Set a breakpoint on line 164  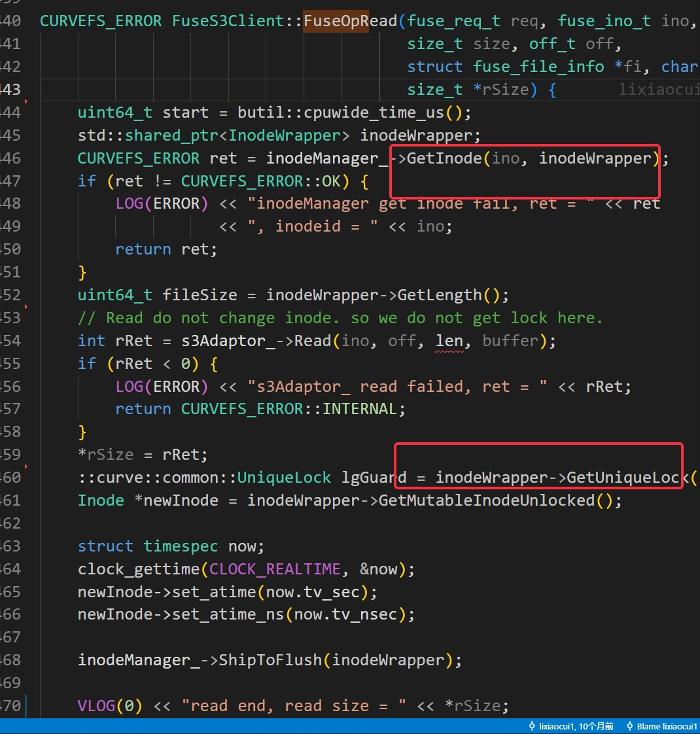[x=7, y=568]
